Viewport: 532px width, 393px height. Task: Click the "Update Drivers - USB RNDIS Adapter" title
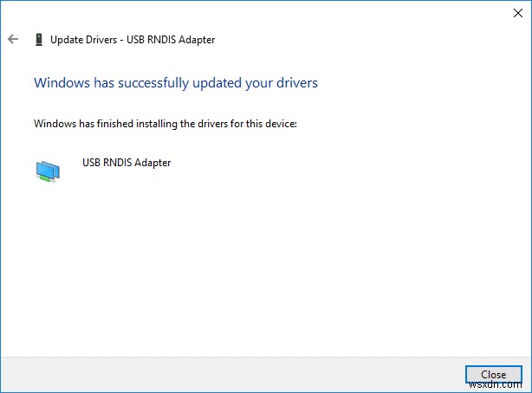133,39
